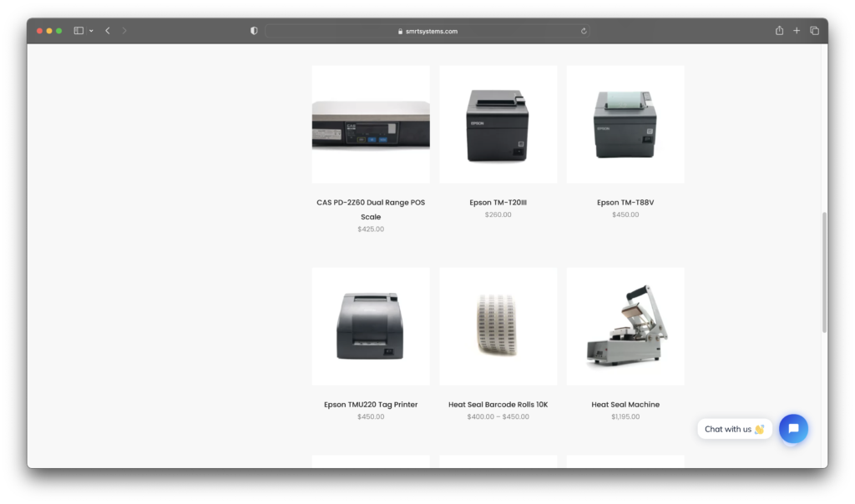This screenshot has height=504, width=855.
Task: Click the Epson TM-T20III printer image
Action: point(498,125)
